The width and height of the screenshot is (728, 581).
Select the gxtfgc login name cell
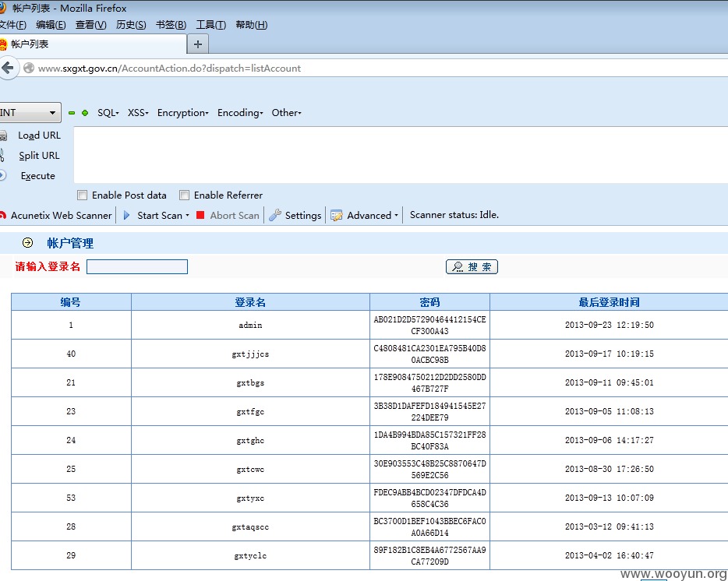(250, 412)
